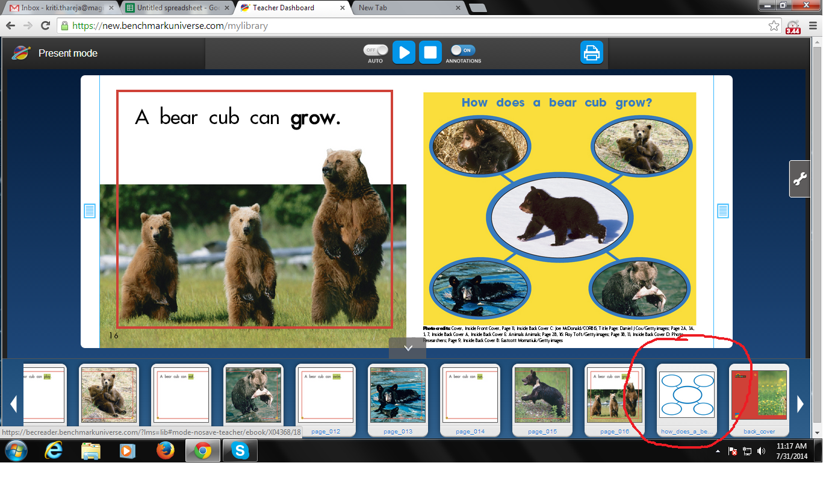
Task: Open the 'A bear cub can play' thumbnail
Action: click(x=45, y=395)
